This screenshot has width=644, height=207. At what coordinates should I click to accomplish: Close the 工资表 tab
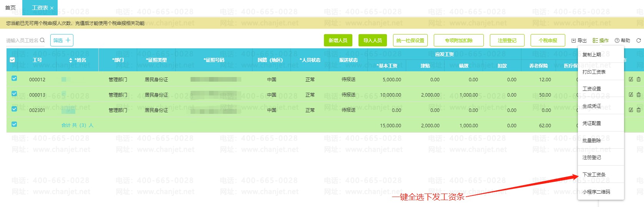52,8
